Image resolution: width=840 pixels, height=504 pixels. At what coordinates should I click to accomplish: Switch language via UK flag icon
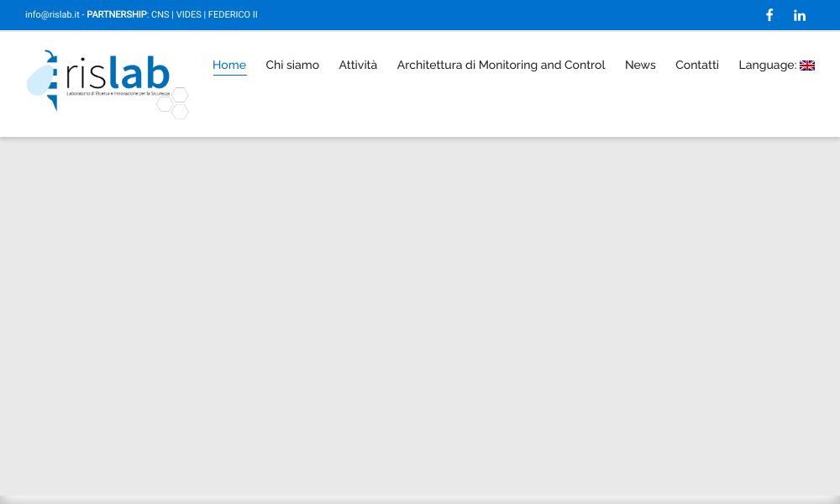806,66
